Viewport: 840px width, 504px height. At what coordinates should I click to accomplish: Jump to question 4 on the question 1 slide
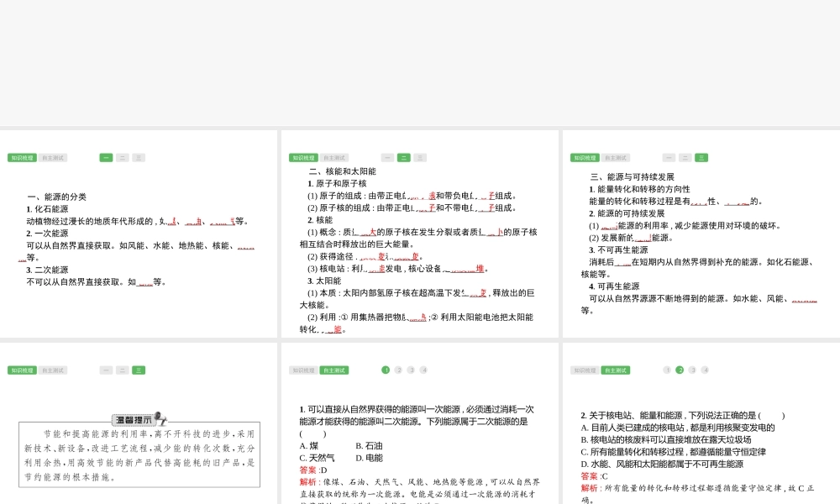pos(424,370)
